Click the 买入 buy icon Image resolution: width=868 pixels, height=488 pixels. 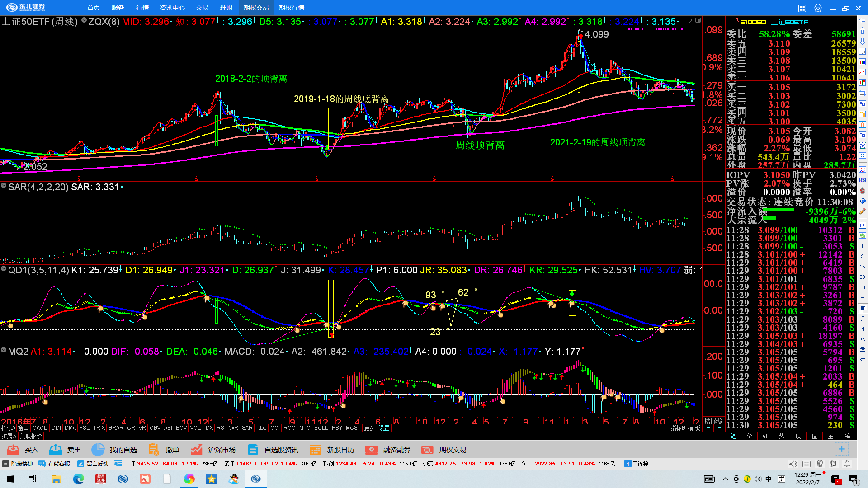pos(14,450)
